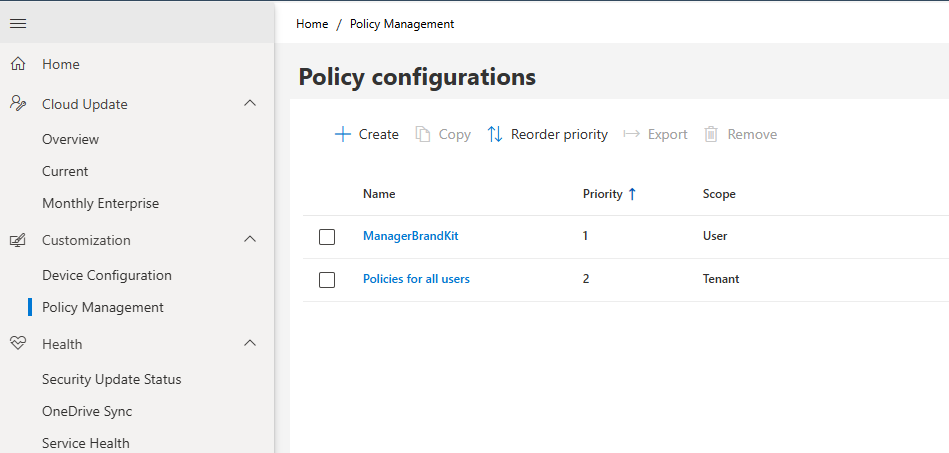
Task: Select the Cloud Update menu label
Action: (85, 104)
